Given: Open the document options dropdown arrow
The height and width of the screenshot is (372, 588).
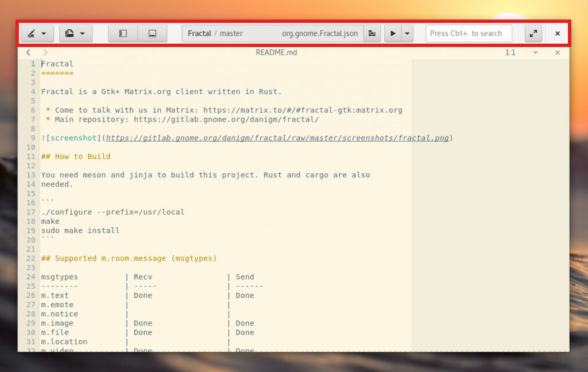Looking at the screenshot, I should [536, 52].
